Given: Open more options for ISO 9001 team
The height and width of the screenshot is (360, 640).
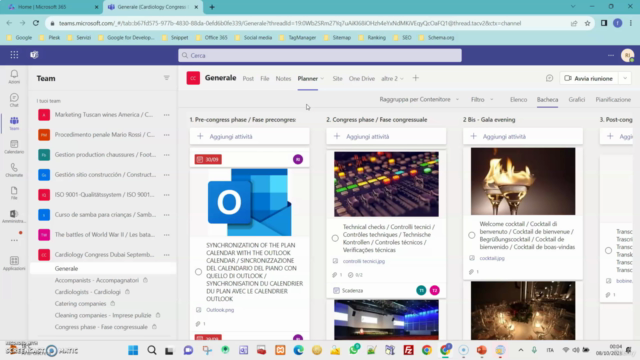Looking at the screenshot, I should tap(167, 195).
